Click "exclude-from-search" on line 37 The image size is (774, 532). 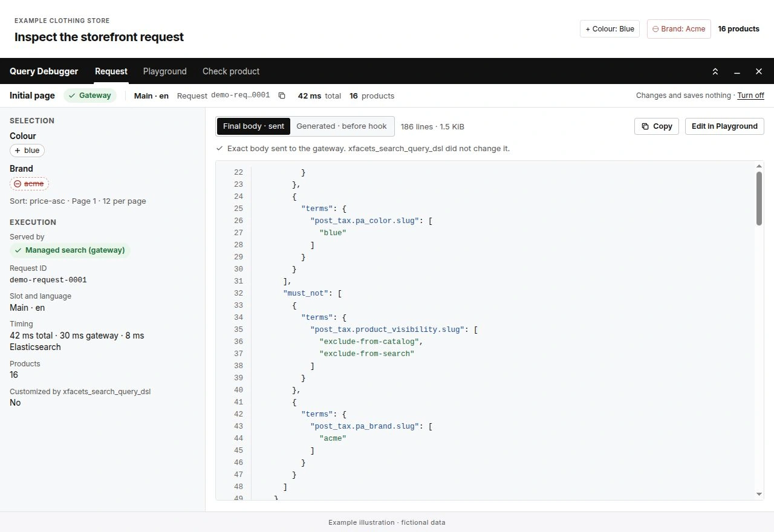366,354
